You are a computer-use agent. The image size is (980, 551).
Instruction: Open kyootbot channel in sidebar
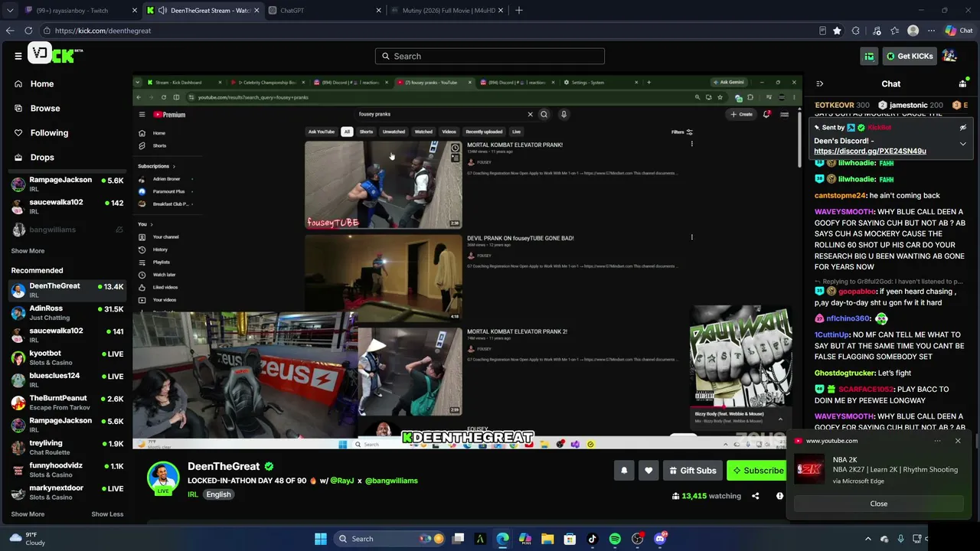point(67,358)
